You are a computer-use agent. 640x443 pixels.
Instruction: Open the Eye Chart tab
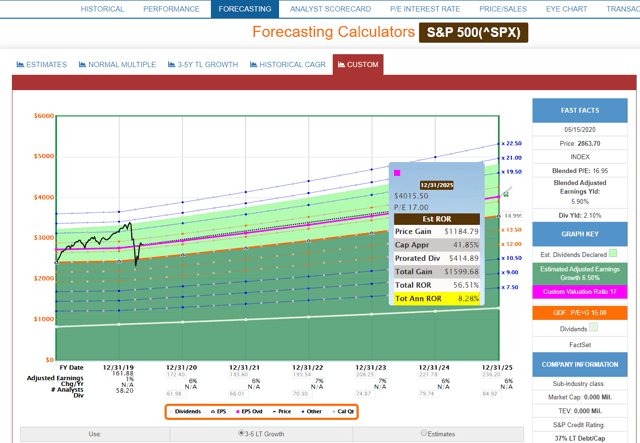click(566, 9)
